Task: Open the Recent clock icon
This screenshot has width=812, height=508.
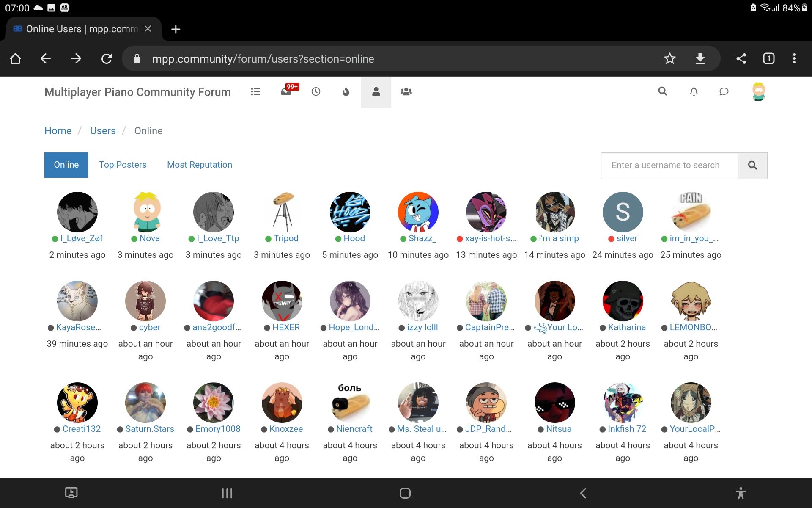Action: click(316, 91)
